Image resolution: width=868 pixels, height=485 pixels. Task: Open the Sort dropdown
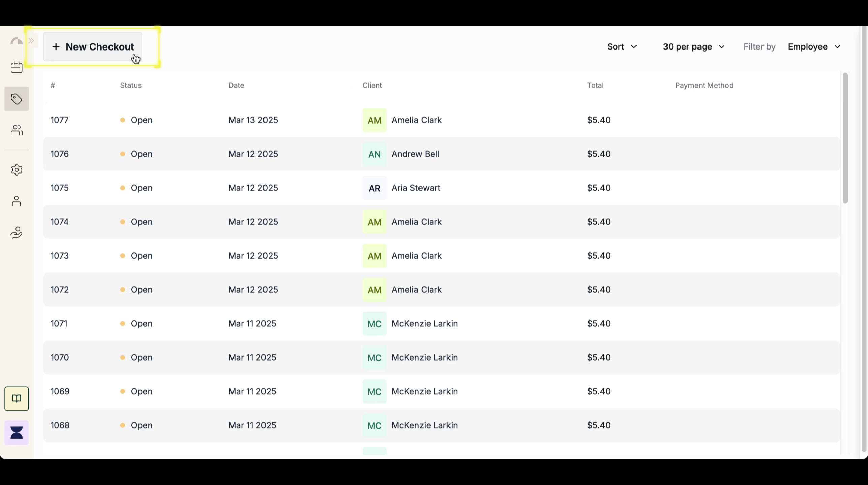pos(621,46)
